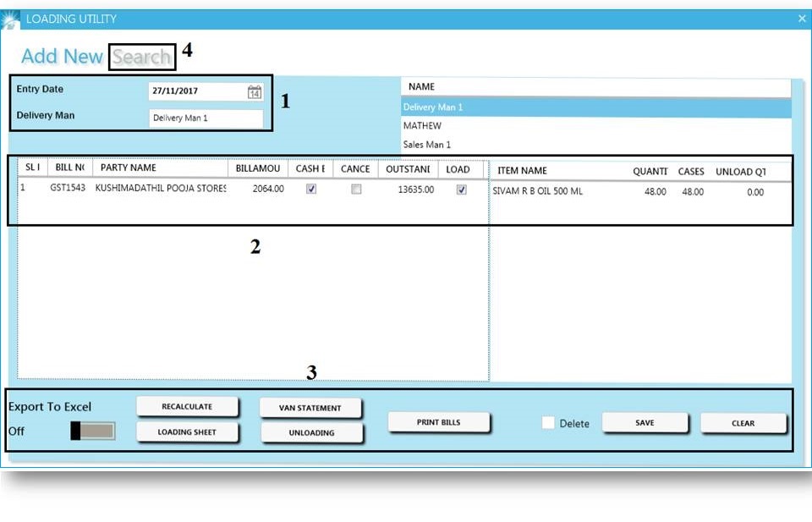
Task: Uncheck the CASH BILL checkbox for GST1543
Action: pos(310,189)
